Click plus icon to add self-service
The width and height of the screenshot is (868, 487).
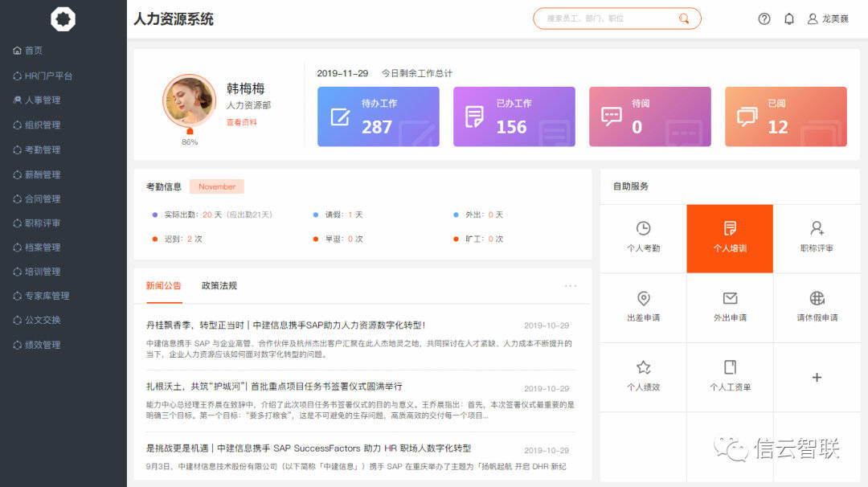pos(817,377)
